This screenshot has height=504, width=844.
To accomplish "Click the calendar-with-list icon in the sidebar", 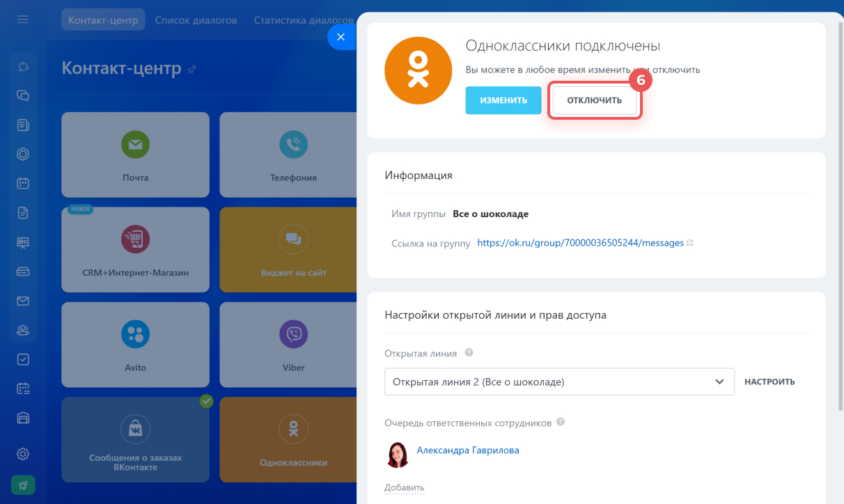I will [x=23, y=388].
